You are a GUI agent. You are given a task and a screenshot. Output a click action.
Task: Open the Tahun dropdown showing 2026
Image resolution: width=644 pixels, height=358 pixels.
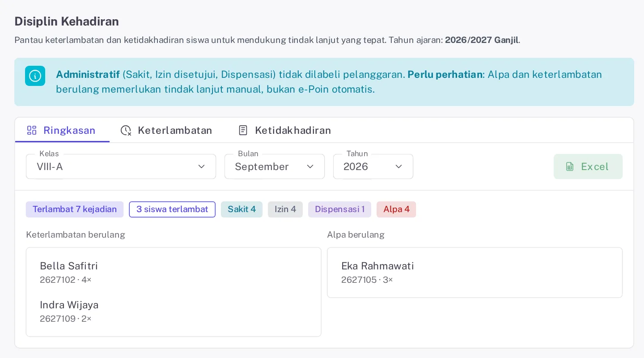point(373,166)
